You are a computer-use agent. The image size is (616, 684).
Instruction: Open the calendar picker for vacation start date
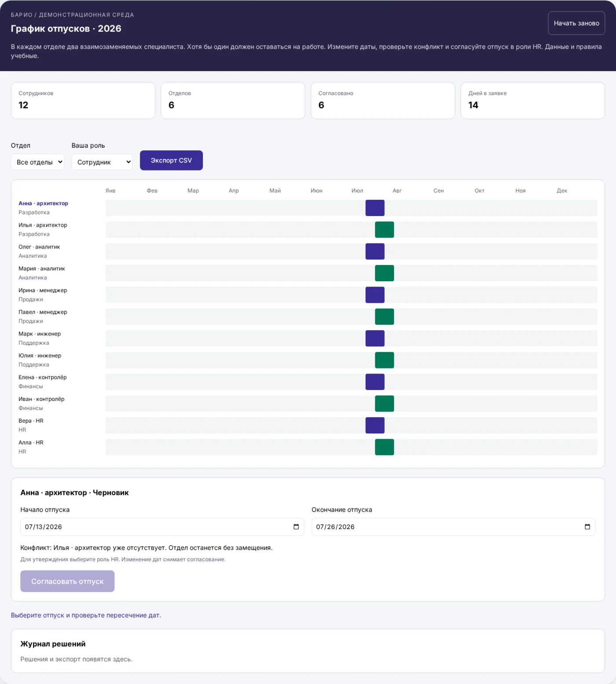[x=296, y=527]
